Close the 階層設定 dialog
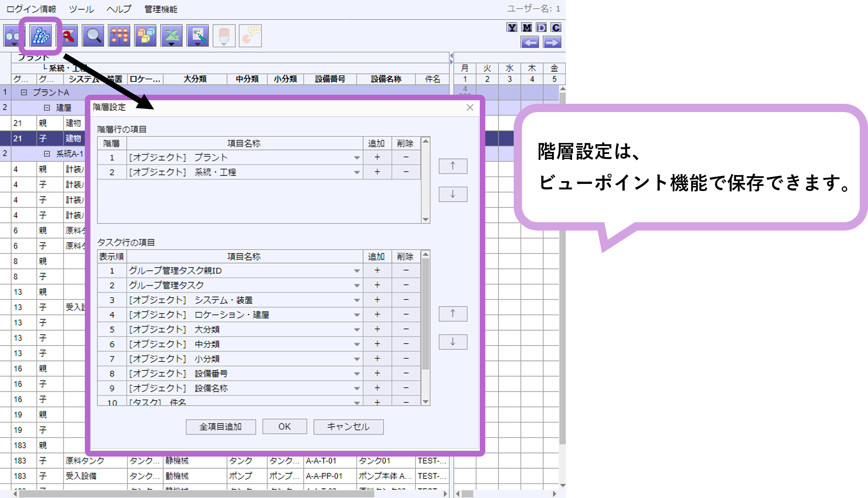The height and width of the screenshot is (498, 868). click(x=470, y=107)
